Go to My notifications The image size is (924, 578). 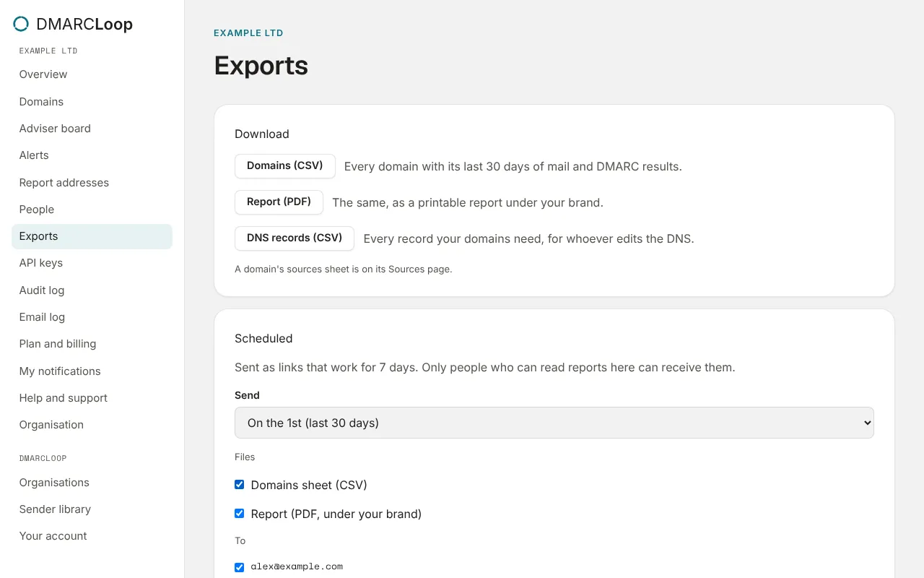pyautogui.click(x=92, y=371)
